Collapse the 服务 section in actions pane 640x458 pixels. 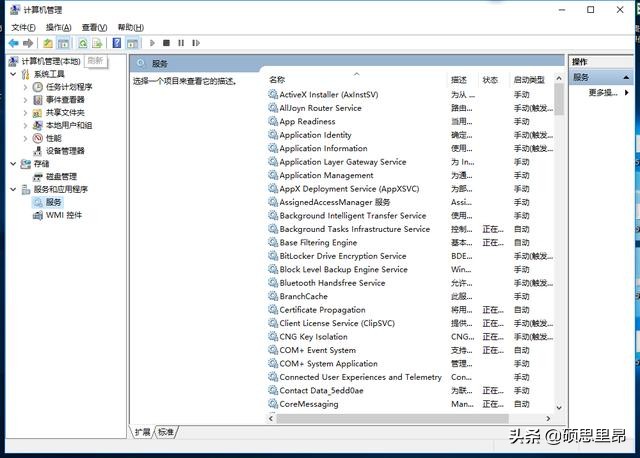[x=626, y=77]
